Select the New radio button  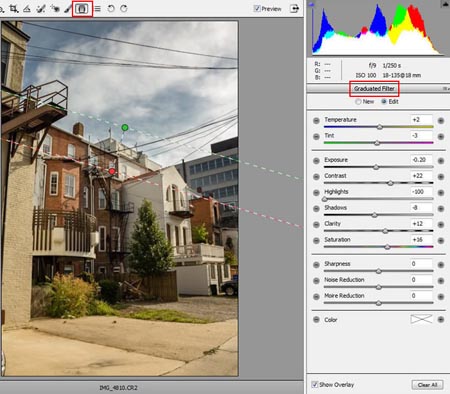pyautogui.click(x=358, y=102)
